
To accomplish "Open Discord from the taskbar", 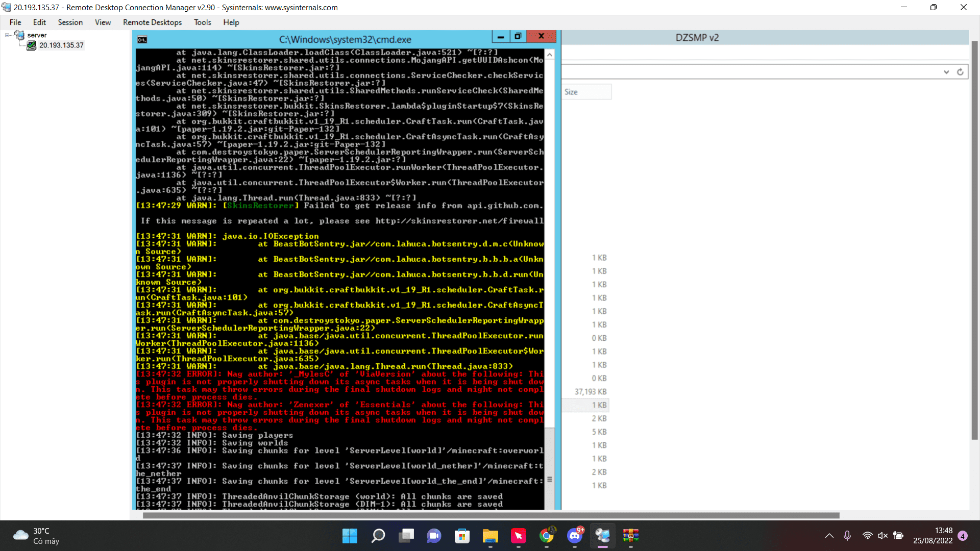I will point(575,536).
